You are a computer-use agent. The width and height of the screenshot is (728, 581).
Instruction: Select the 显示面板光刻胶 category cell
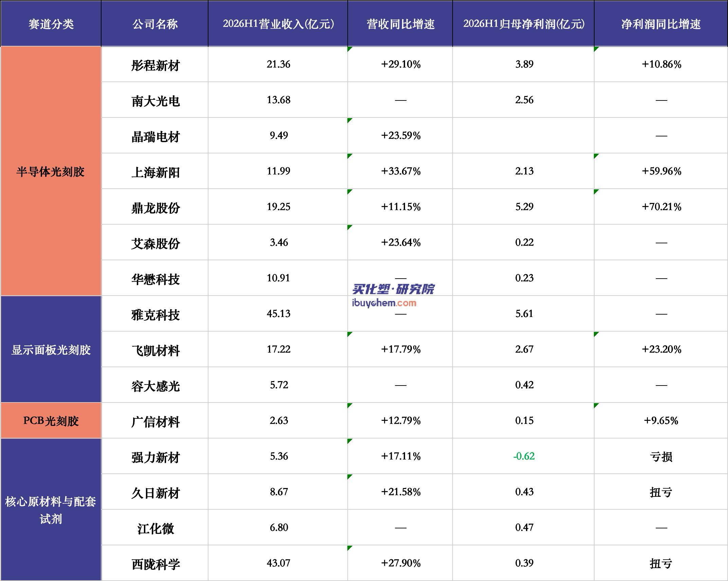(x=51, y=350)
